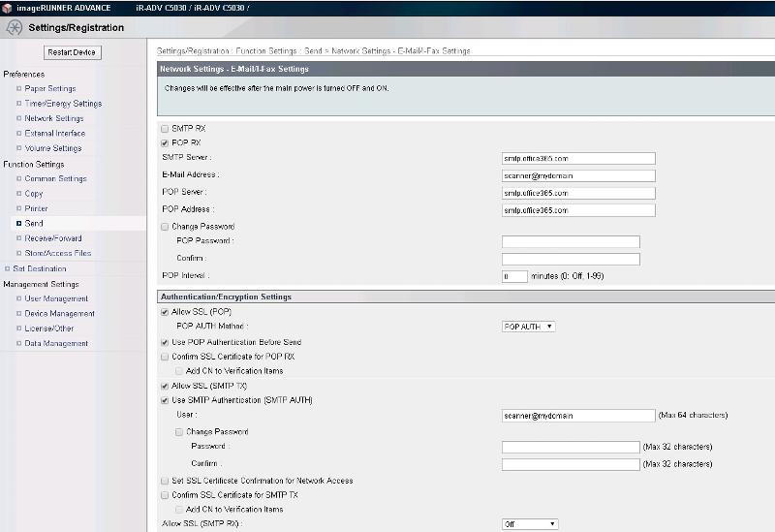The height and width of the screenshot is (532, 775).
Task: Open Paper Settings in Preferences
Action: coord(50,88)
